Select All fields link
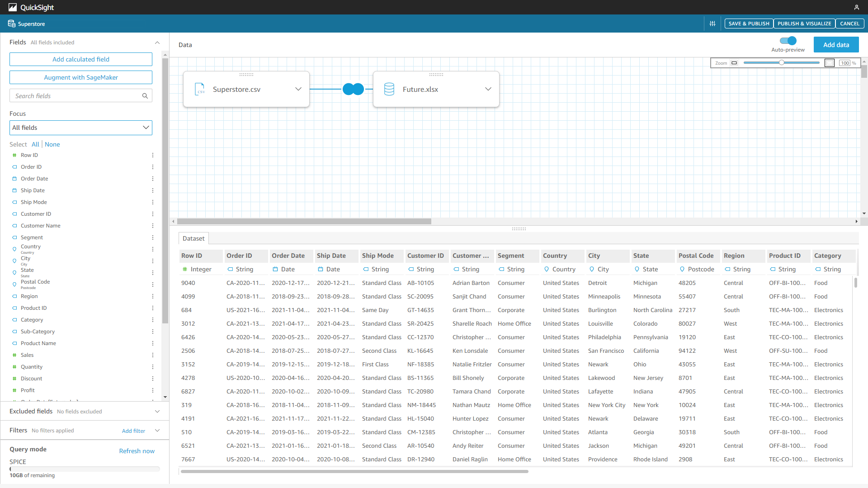The height and width of the screenshot is (488, 868). (35, 144)
